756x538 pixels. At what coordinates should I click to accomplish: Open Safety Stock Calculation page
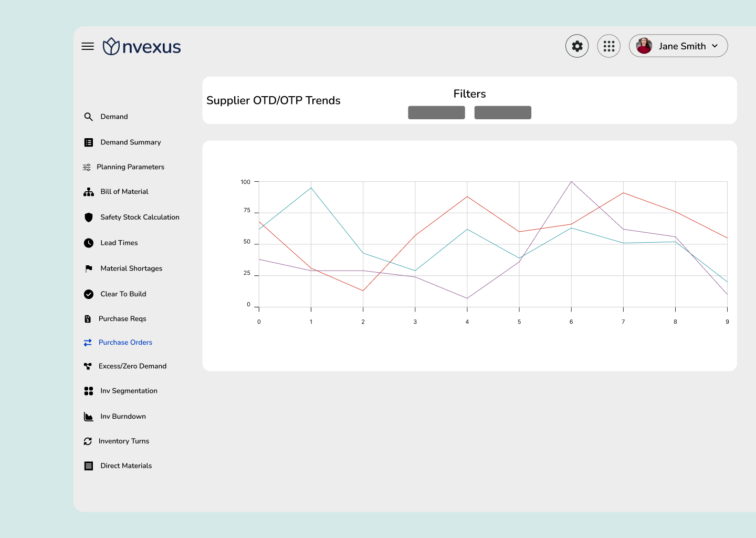pyautogui.click(x=140, y=218)
